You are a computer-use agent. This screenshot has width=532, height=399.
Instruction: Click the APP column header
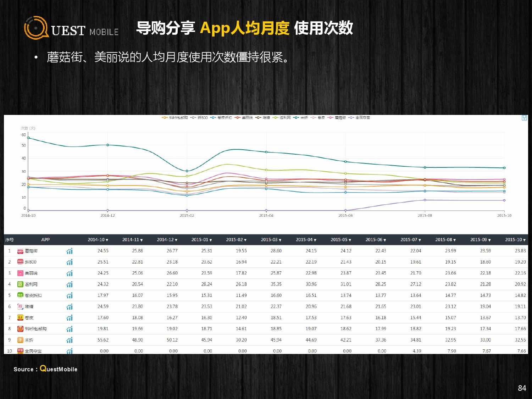point(45,240)
